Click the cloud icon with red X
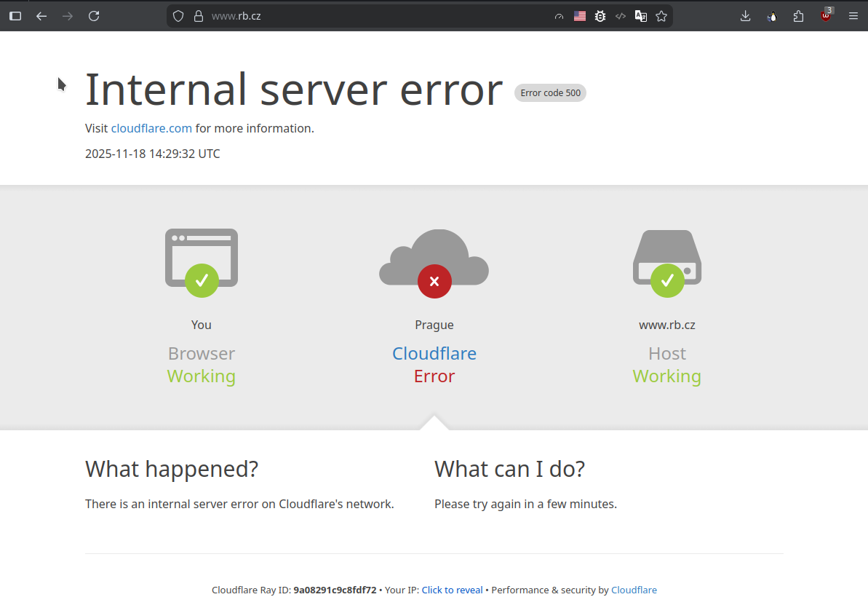Screen dimensions: 868x605 (x=434, y=264)
